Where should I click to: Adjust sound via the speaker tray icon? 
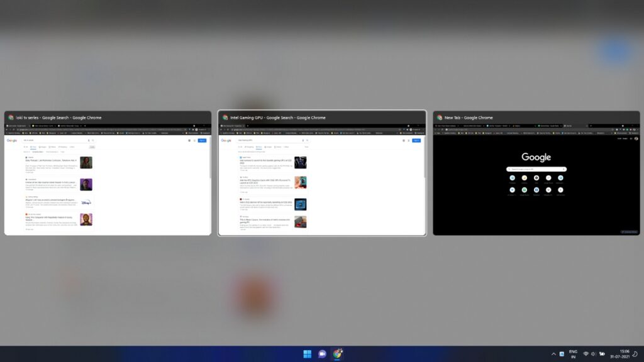[x=594, y=354]
